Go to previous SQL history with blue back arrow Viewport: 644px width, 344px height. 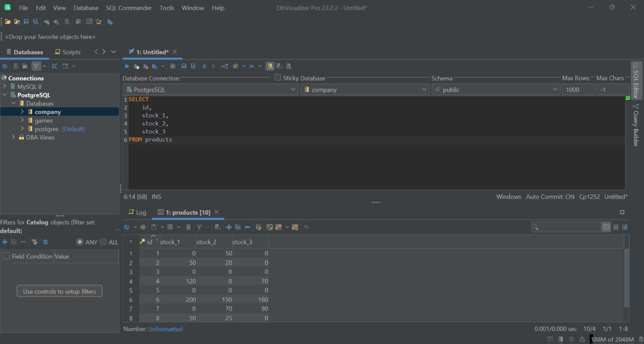tap(204, 66)
